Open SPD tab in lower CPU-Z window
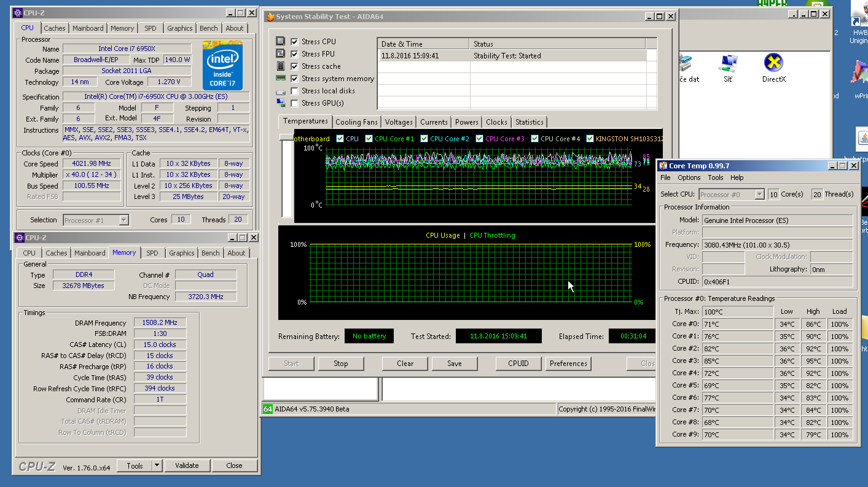Image resolution: width=868 pixels, height=487 pixels. [152, 253]
